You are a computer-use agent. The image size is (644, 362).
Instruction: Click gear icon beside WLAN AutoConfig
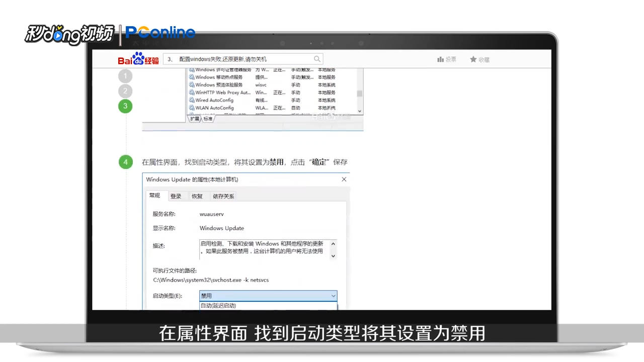pos(192,108)
